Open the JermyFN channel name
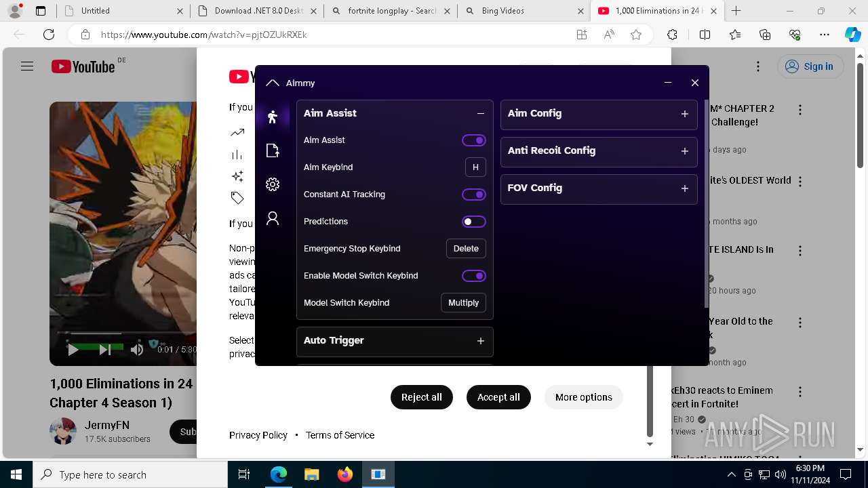Screen dimensions: 868x488 click(107, 425)
